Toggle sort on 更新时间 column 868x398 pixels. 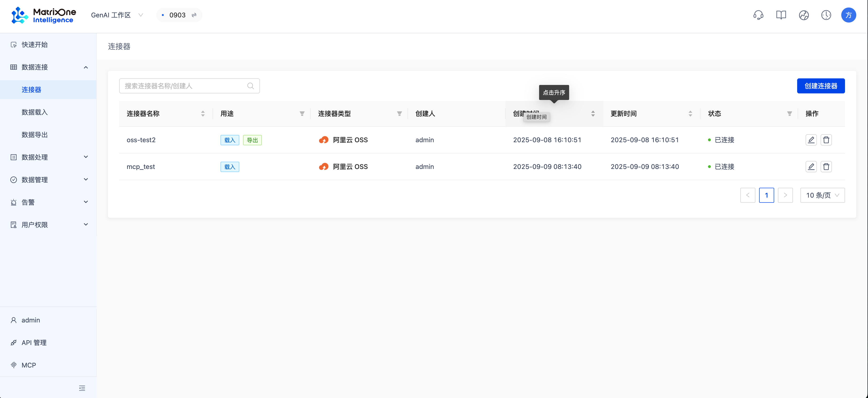pyautogui.click(x=690, y=114)
